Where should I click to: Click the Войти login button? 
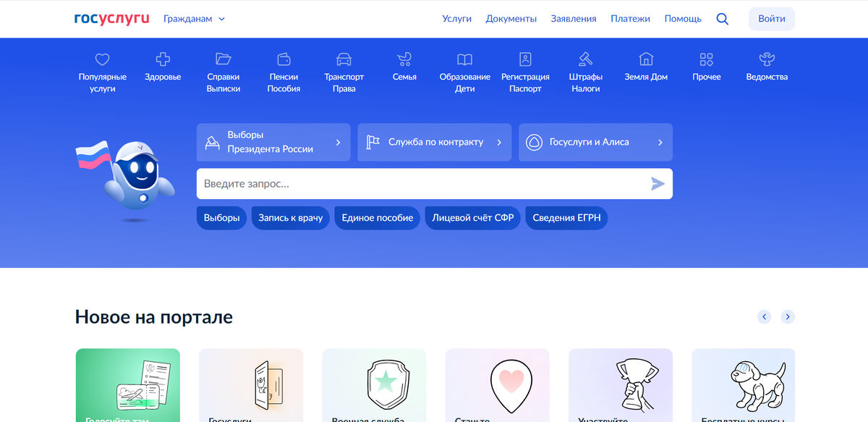click(x=772, y=19)
